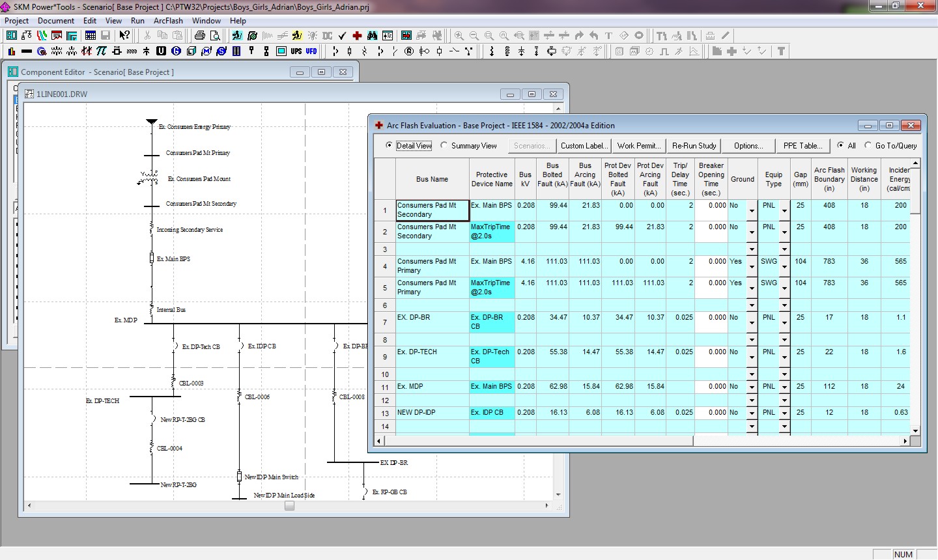Viewport: 938px width, 560px height.
Task: Click the one-line diagram toolbar icon
Action: pyautogui.click(x=27, y=36)
